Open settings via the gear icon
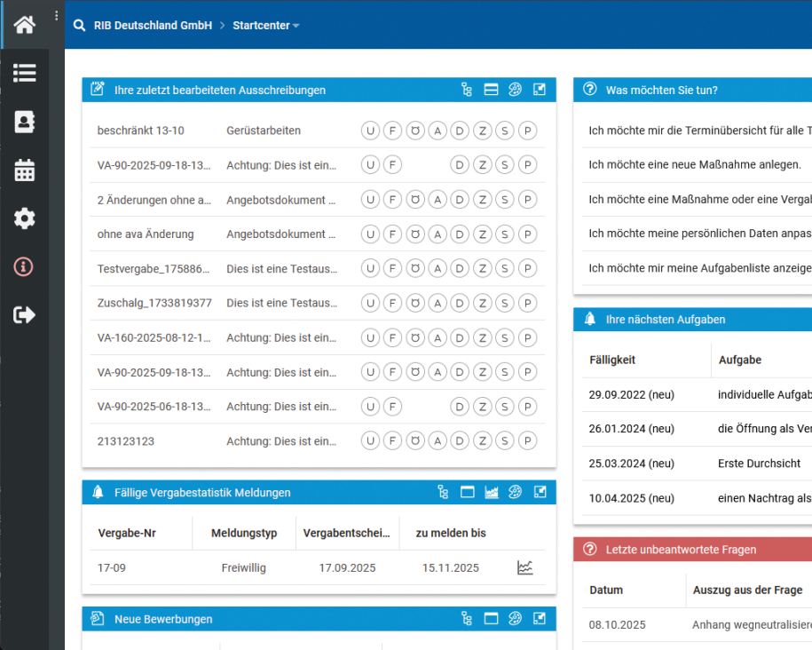The width and height of the screenshot is (812, 650). (25, 218)
